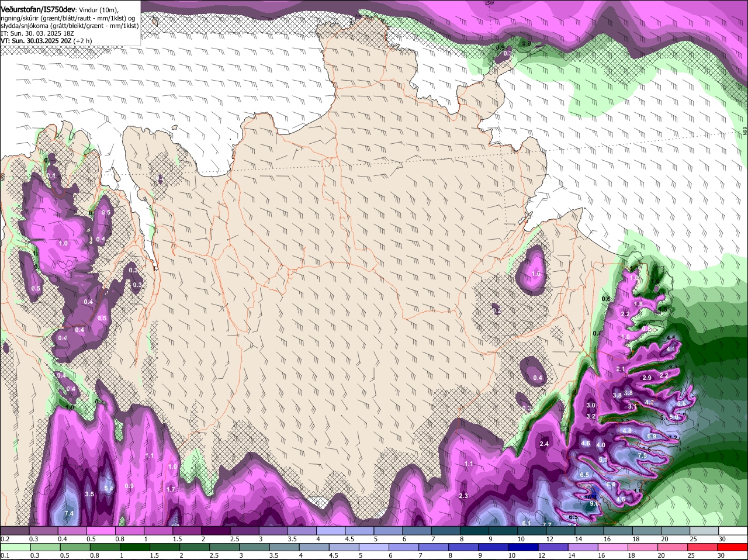
Task: Click the "4.8" precipitation value on the map
Action: 627,431
